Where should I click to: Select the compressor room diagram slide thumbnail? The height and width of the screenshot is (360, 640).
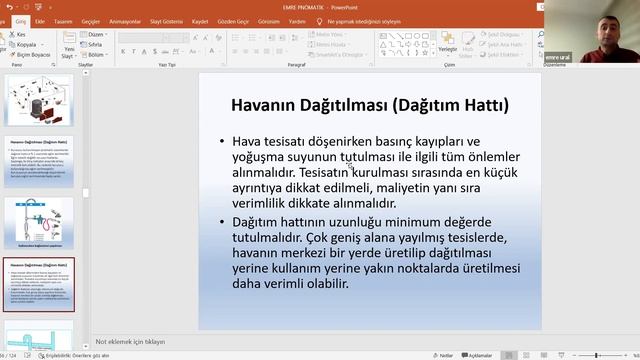[39, 100]
